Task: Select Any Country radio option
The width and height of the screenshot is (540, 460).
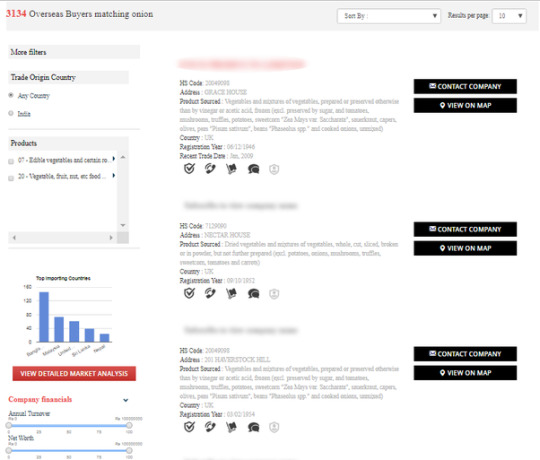Action: point(11,95)
